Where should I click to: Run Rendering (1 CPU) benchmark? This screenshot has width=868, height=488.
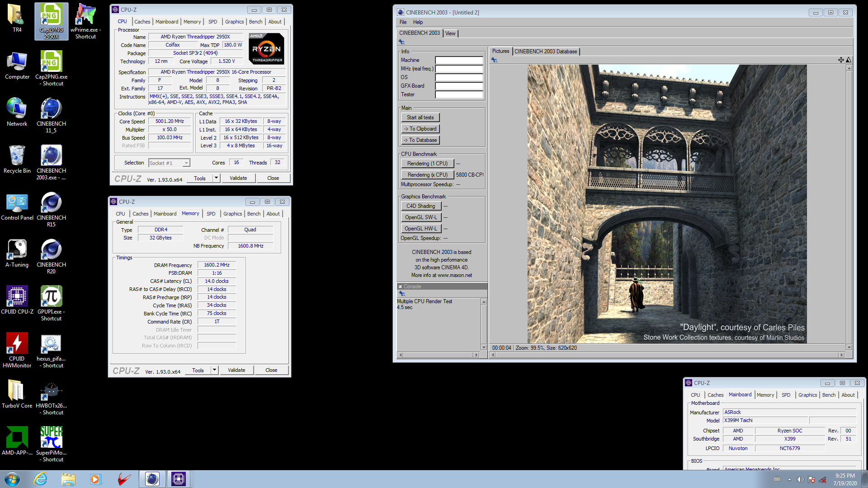[427, 164]
